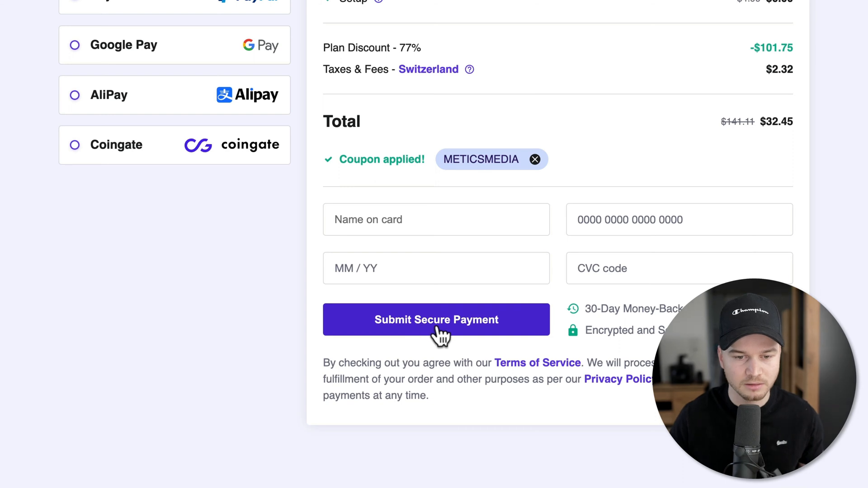Click the Google Pay radio button

pos(75,45)
